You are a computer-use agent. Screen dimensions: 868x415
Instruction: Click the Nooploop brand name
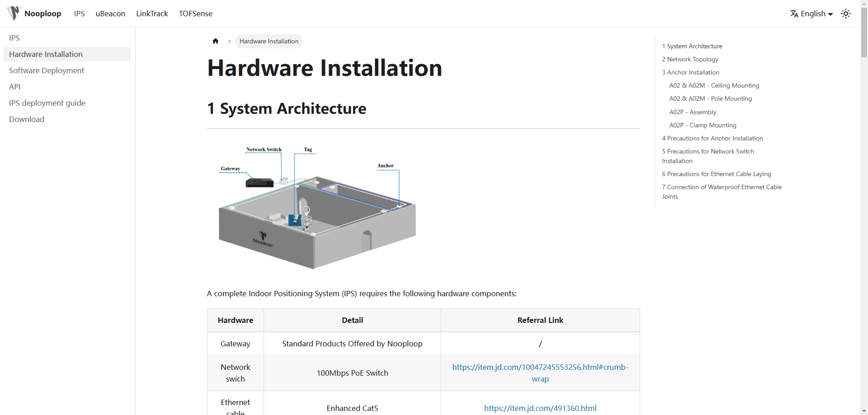click(43, 14)
